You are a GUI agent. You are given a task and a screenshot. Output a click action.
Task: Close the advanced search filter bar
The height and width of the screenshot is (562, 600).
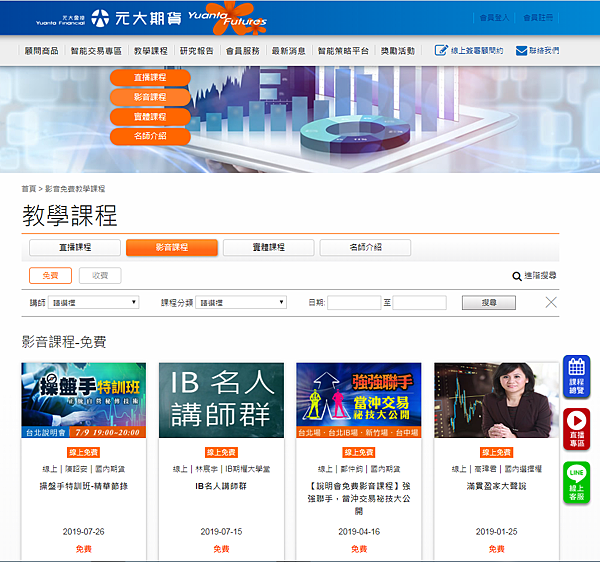pos(551,302)
